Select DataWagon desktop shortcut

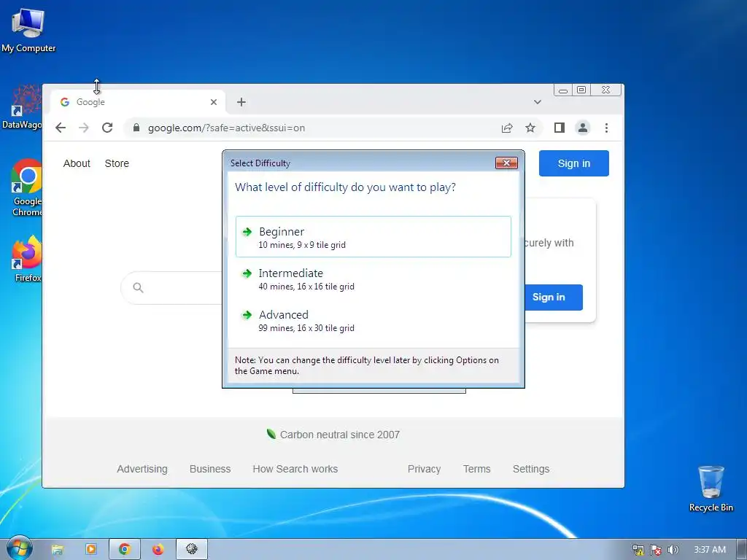pyautogui.click(x=22, y=108)
